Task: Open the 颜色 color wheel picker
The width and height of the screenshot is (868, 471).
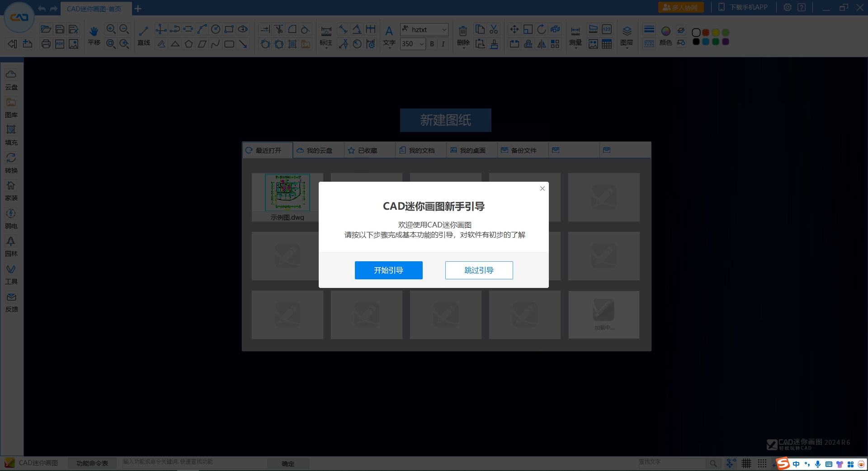Action: point(665,35)
